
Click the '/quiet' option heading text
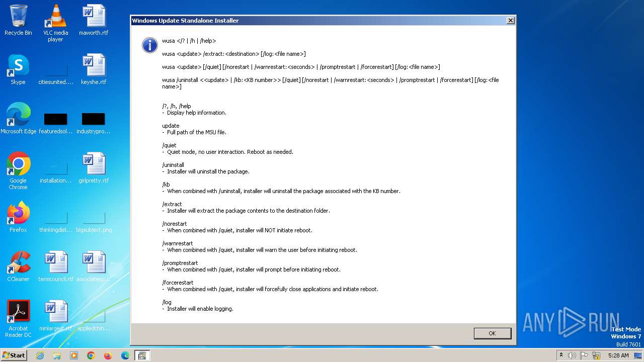coord(169,145)
